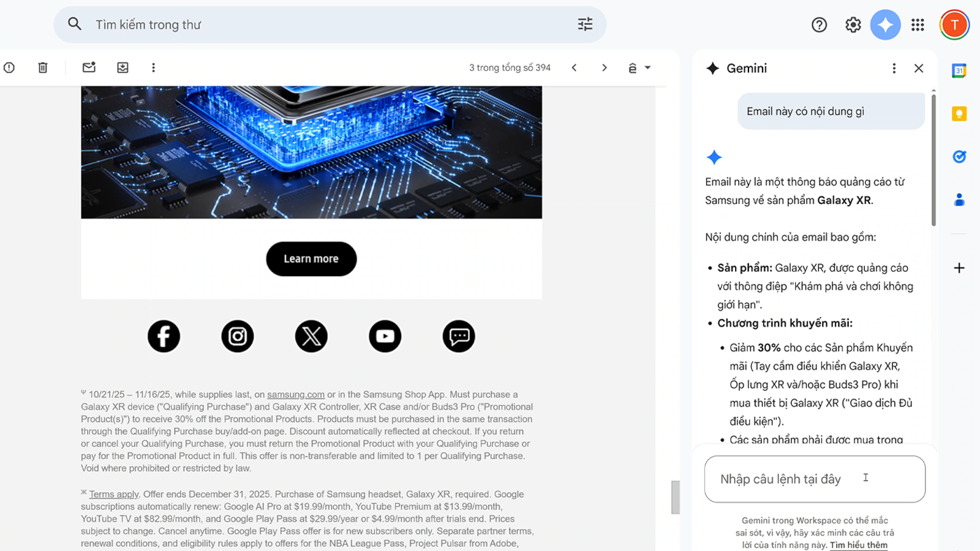Toggle the Gemini side panel button
The image size is (980, 551).
click(885, 24)
